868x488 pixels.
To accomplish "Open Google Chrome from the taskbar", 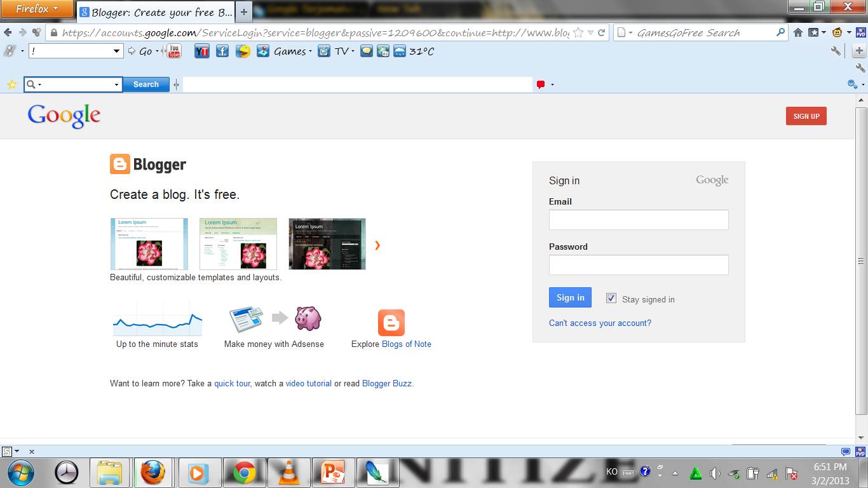I will [x=245, y=473].
